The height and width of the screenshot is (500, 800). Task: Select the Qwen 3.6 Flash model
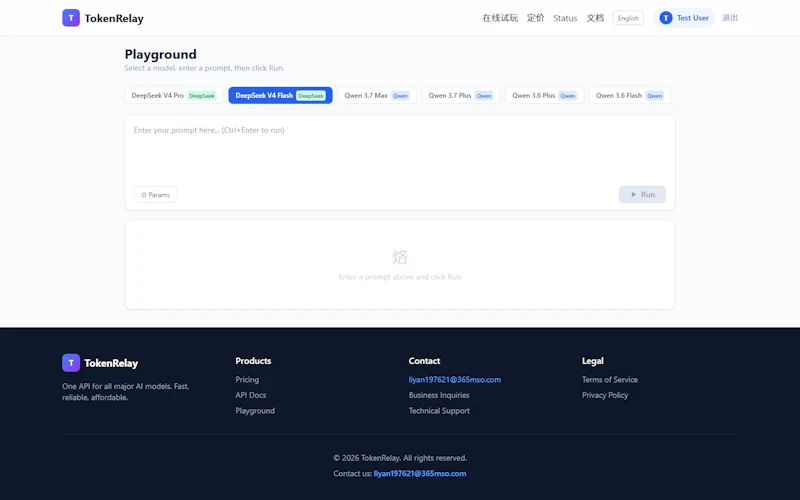630,95
